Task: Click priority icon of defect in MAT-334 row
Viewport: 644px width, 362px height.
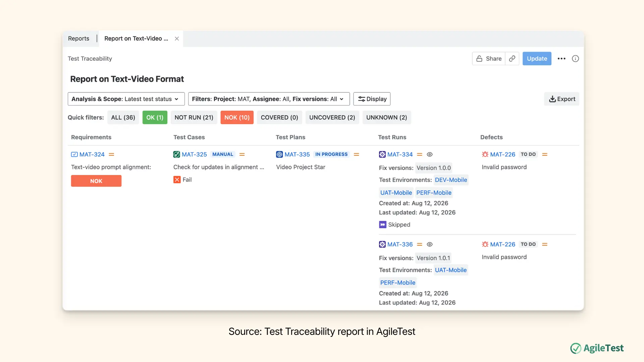Action: tap(545, 154)
